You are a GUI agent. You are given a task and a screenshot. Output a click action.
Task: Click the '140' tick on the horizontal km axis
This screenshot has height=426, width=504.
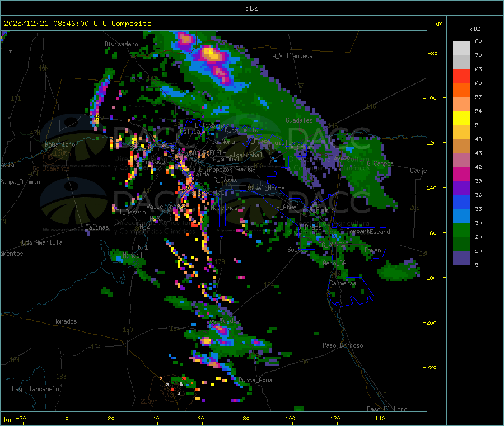(x=380, y=418)
